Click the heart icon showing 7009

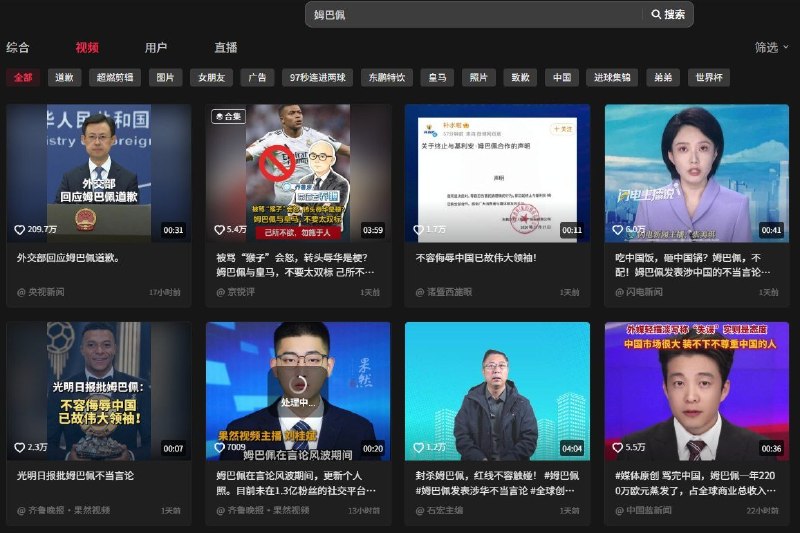tap(219, 447)
